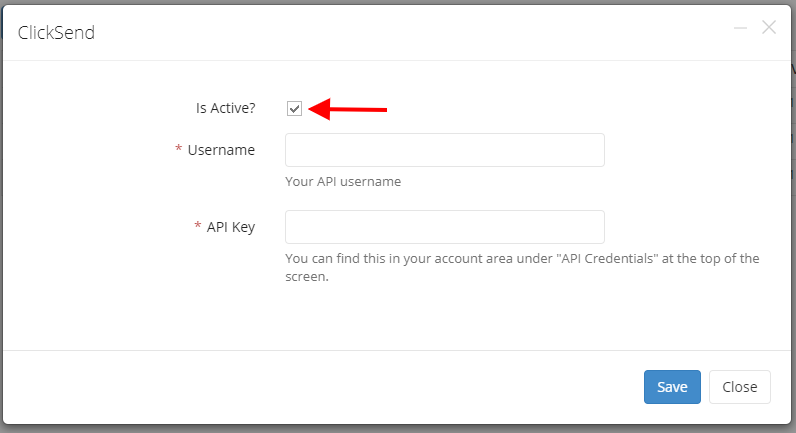
Task: Click the ClickSend dialog title
Action: point(56,32)
